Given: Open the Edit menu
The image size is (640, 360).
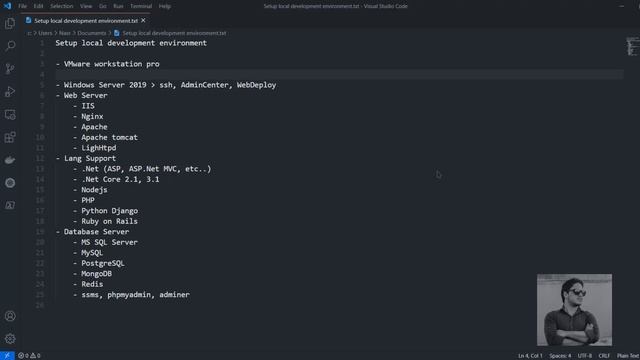Looking at the screenshot, I should [x=38, y=6].
